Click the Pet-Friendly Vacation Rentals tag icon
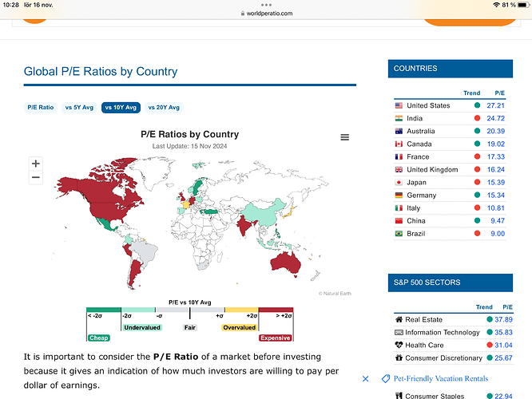This screenshot has height=399, width=532. pos(386,379)
